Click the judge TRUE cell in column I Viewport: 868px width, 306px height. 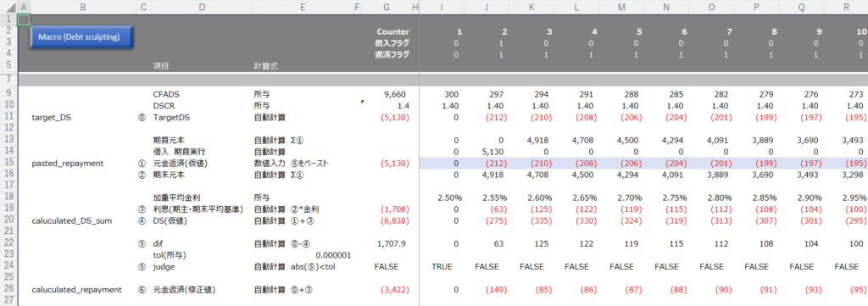[x=442, y=266]
